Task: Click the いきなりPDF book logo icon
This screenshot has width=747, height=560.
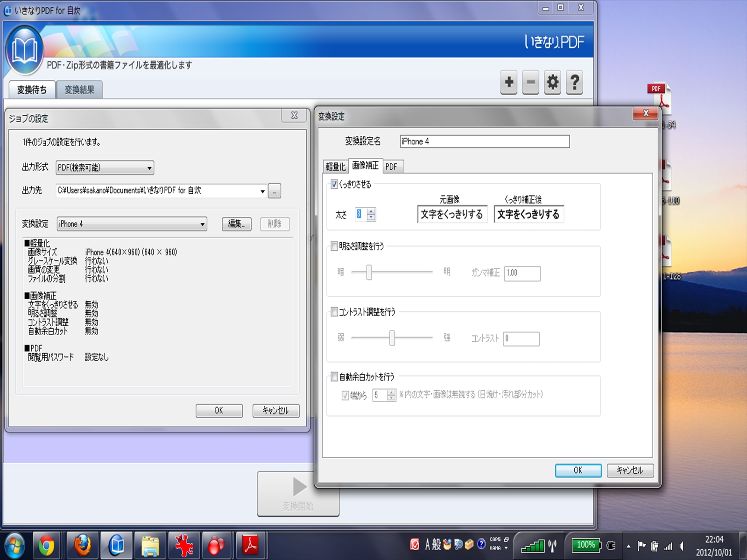Action: tap(25, 50)
